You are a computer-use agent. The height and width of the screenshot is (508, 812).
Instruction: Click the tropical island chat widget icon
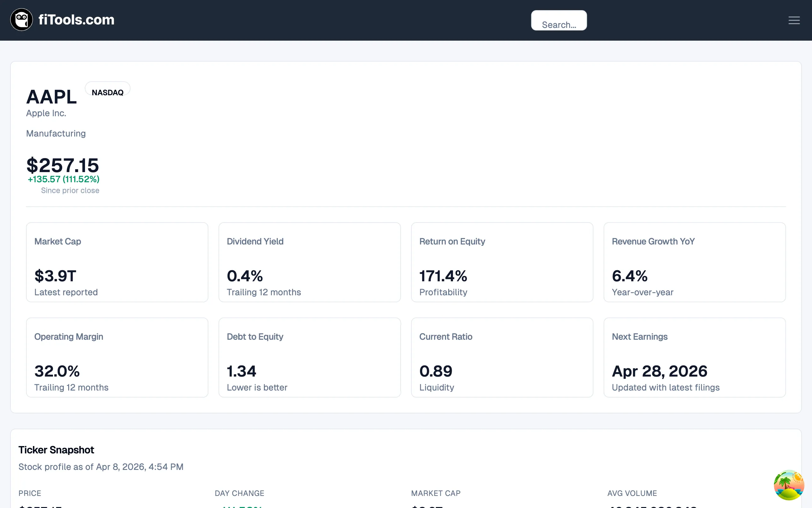point(789,485)
